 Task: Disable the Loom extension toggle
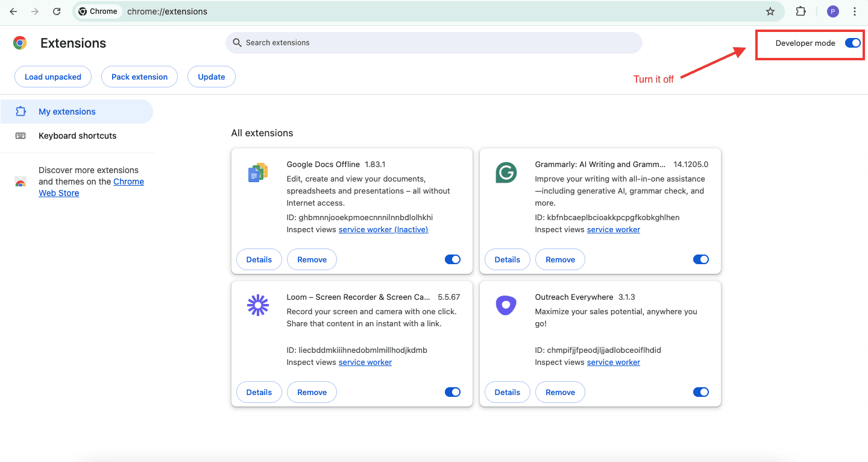(x=453, y=392)
